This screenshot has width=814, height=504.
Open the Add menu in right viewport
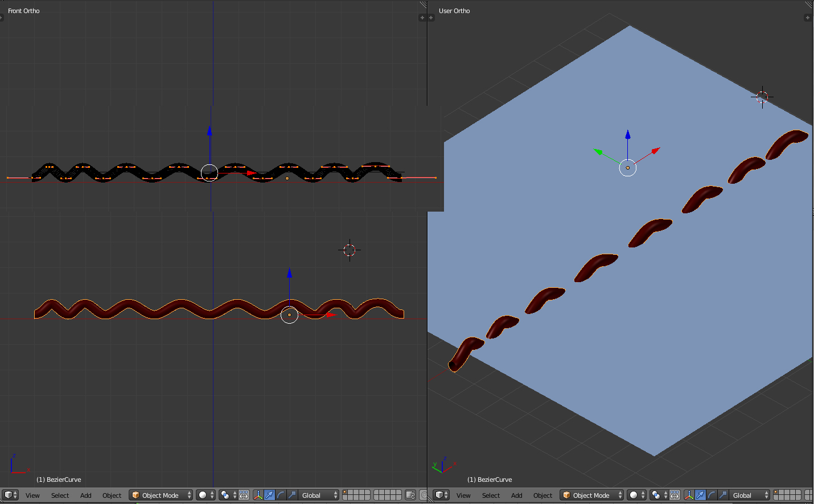tap(516, 495)
